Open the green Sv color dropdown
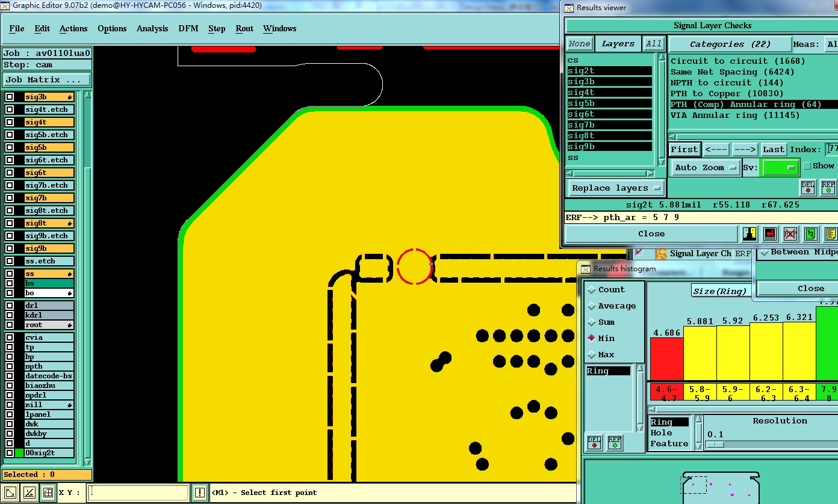 [x=781, y=168]
